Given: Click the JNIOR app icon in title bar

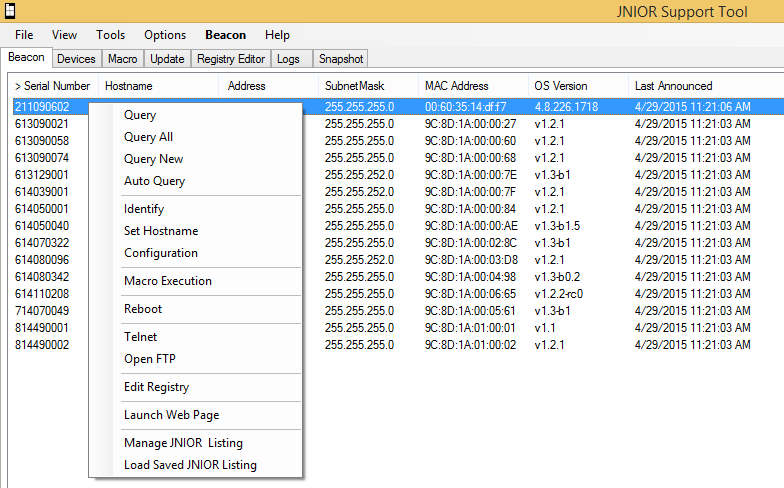Looking at the screenshot, I should (10, 10).
